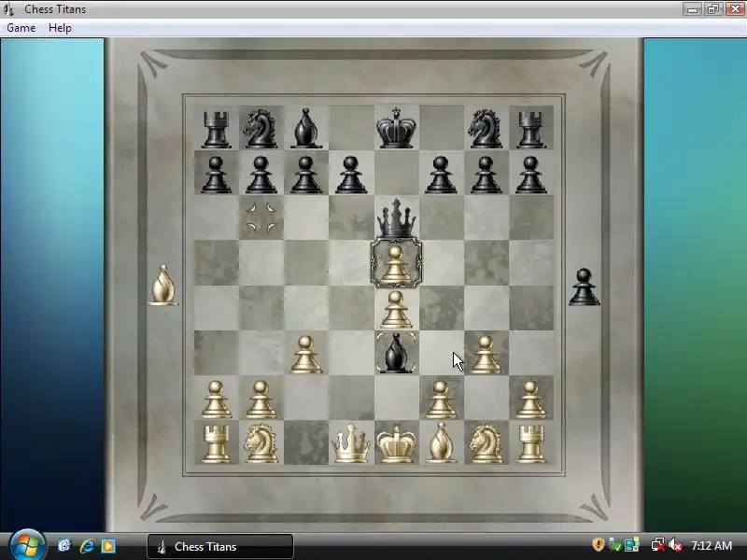Viewport: 747px width, 560px height.
Task: Click the captured black pawn beside the board
Action: tap(585, 287)
